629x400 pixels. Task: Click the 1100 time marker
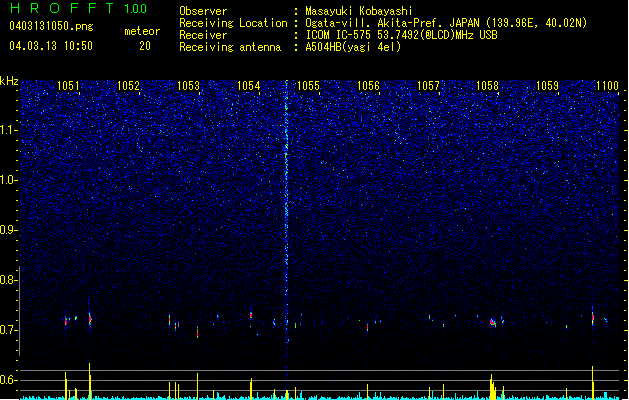[607, 86]
